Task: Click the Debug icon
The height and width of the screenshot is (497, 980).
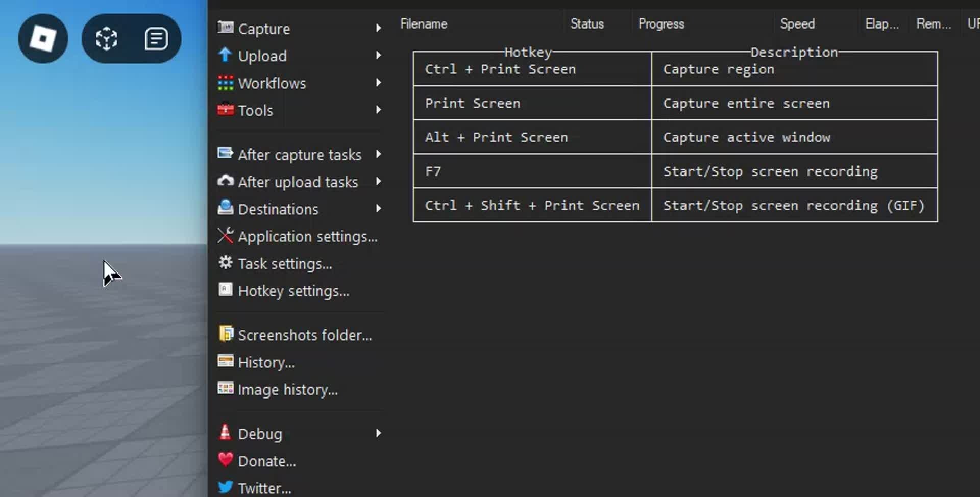Action: (225, 433)
